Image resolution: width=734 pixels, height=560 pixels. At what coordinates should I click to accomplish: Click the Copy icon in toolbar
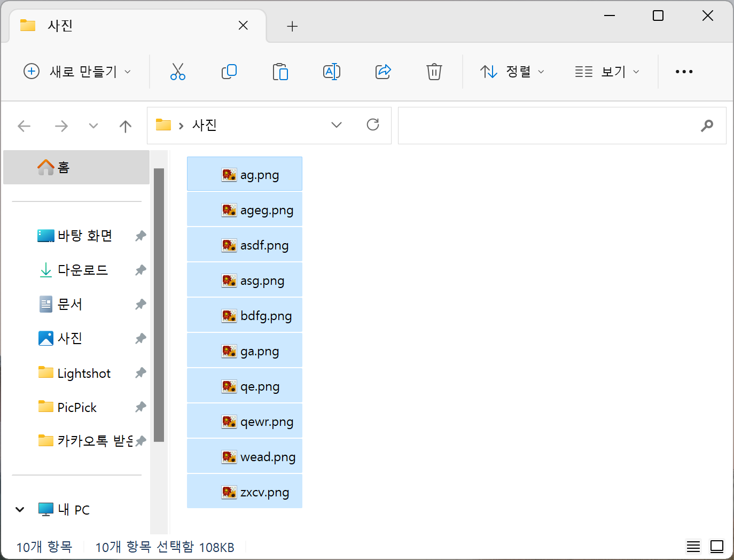229,72
